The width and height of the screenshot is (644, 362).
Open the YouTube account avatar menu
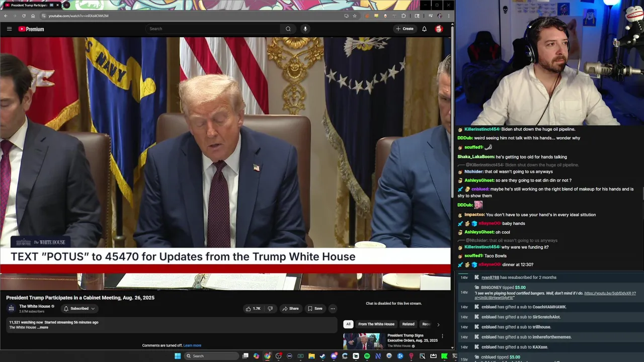[x=439, y=29]
